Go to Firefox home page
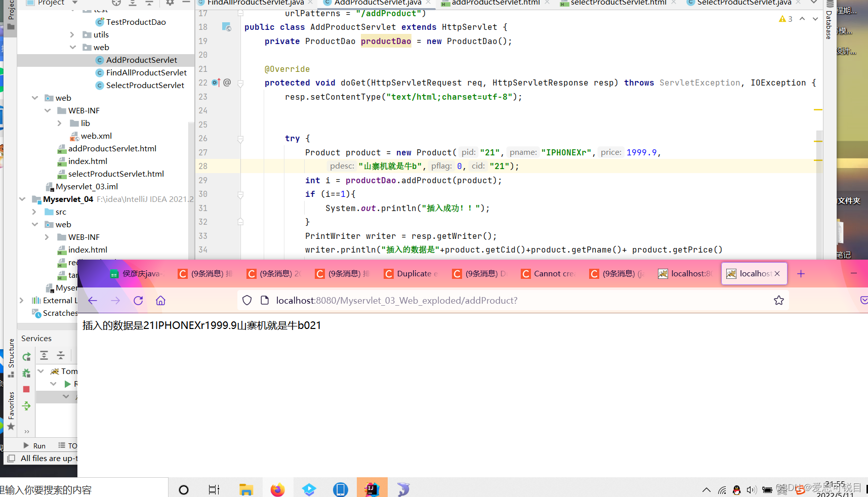 (160, 300)
